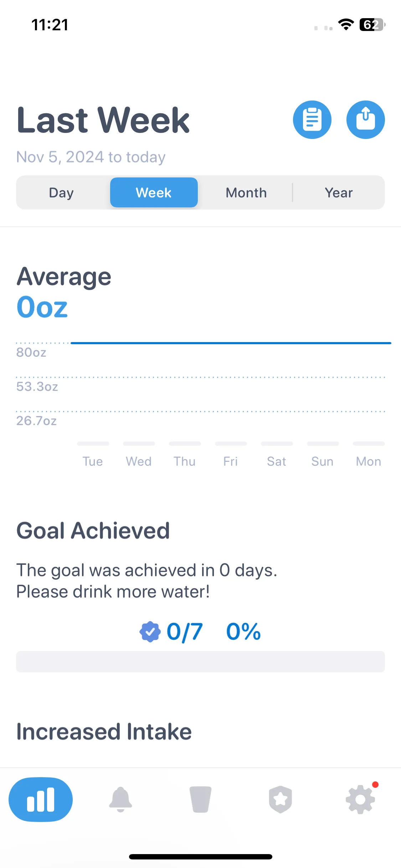Tap the 0oz average value
This screenshot has width=401, height=868.
[42, 307]
